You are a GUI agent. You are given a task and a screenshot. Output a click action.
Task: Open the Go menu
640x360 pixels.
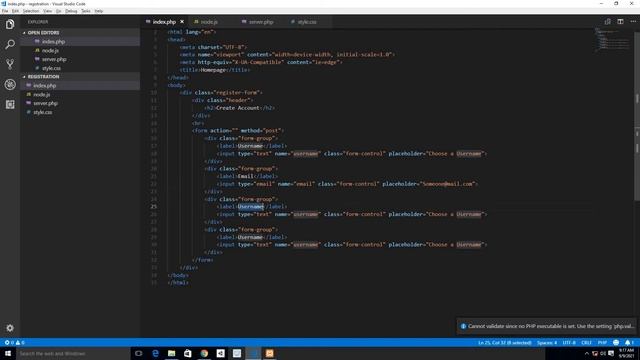(x=58, y=11)
